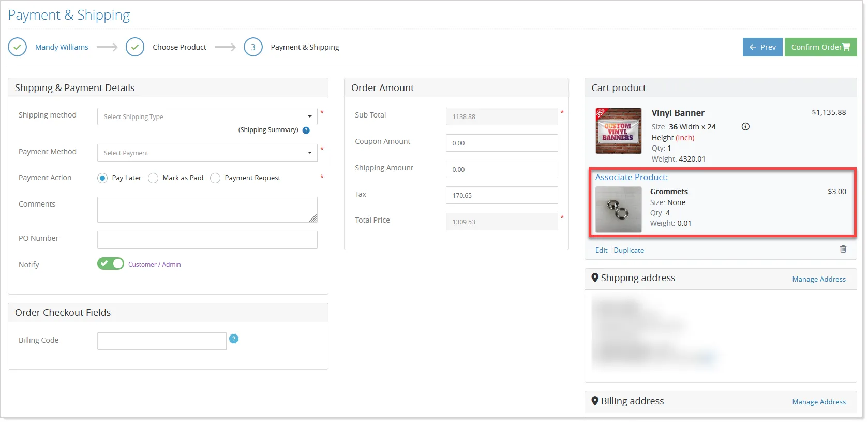
Task: Click the (Shipping Summary) text
Action: 268,130
